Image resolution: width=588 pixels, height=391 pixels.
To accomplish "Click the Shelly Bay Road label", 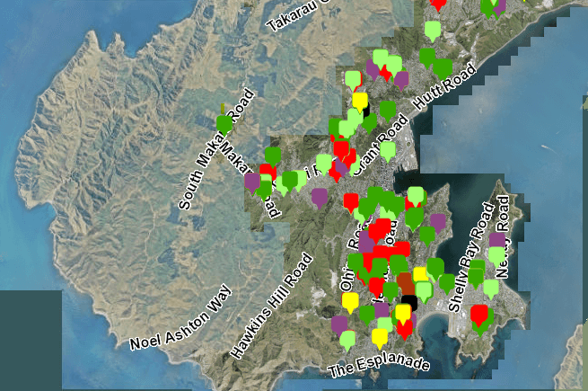I will tap(472, 258).
